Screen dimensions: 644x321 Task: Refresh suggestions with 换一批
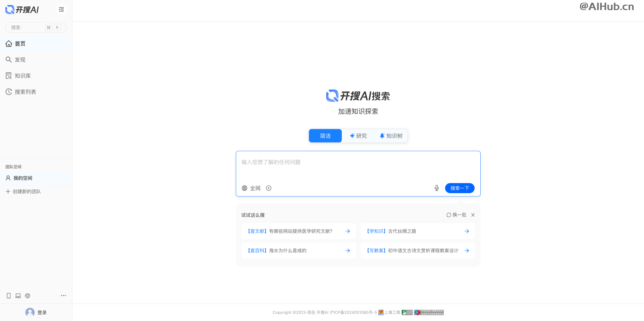(x=456, y=215)
